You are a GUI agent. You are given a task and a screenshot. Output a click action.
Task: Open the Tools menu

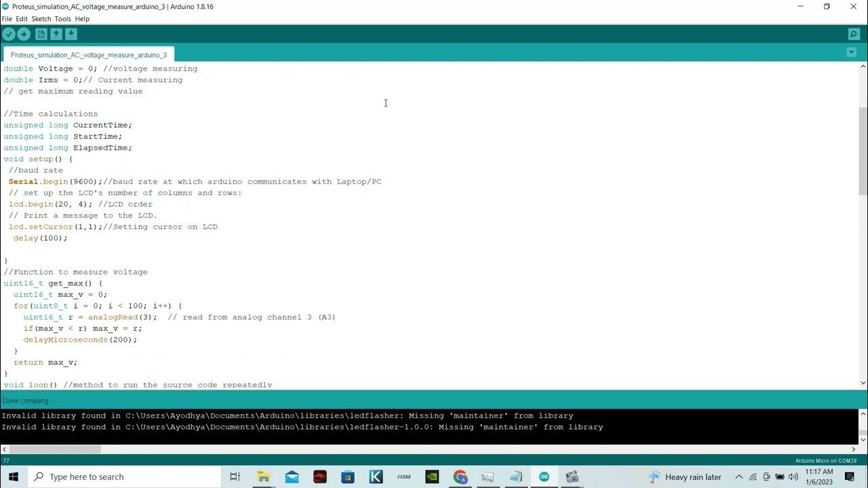coord(63,19)
